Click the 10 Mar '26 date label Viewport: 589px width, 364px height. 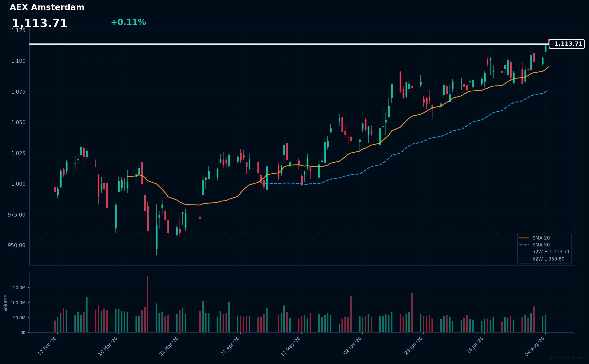coord(108,346)
